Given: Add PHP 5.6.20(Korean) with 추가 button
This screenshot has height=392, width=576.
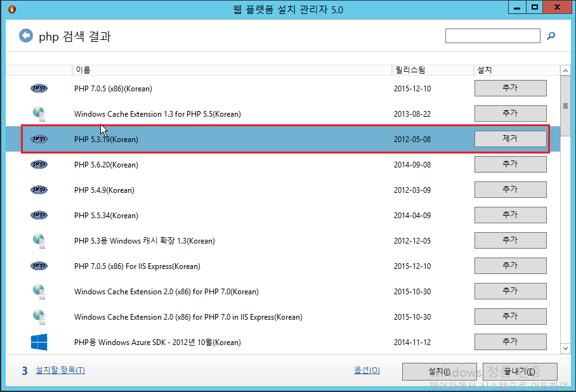Looking at the screenshot, I should coord(510,164).
